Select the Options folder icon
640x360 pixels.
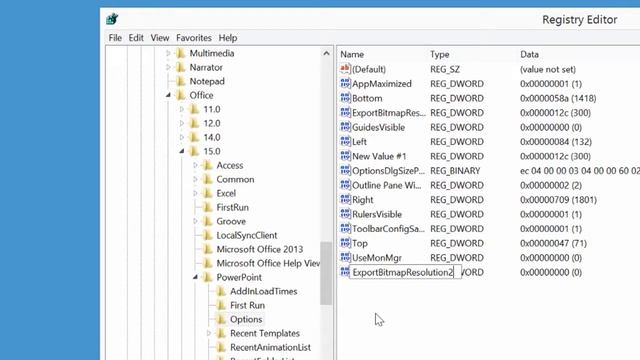point(221,319)
